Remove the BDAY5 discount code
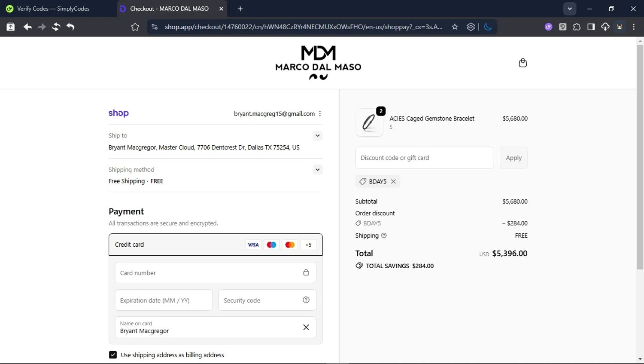The image size is (644, 364). tap(393, 181)
